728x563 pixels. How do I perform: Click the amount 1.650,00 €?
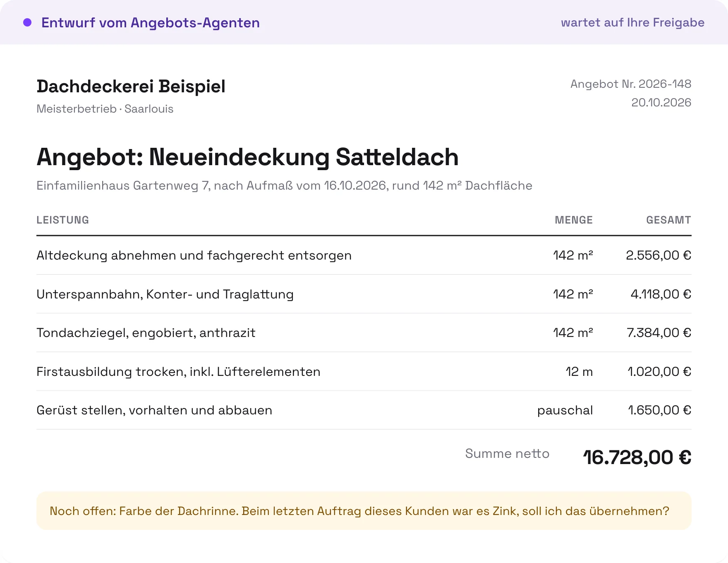click(x=659, y=410)
